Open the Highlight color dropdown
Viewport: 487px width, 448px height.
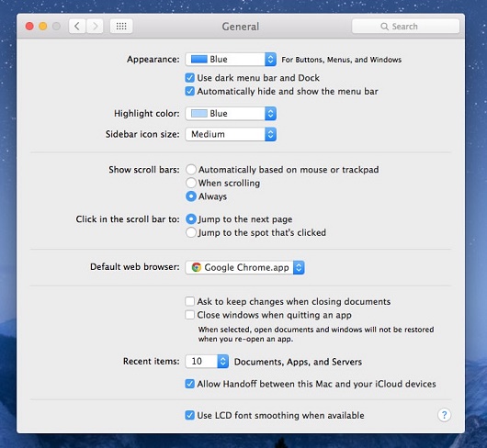[x=231, y=114]
